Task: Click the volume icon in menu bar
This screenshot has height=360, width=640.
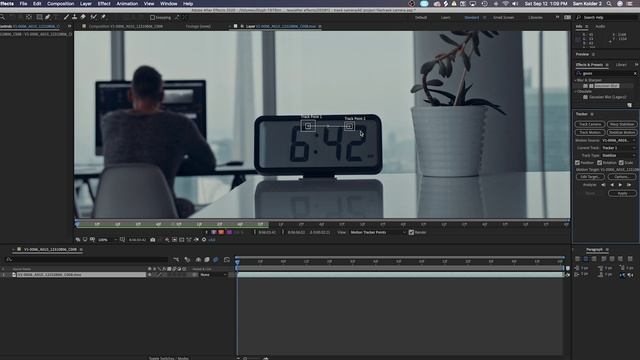Action: click(x=515, y=3)
